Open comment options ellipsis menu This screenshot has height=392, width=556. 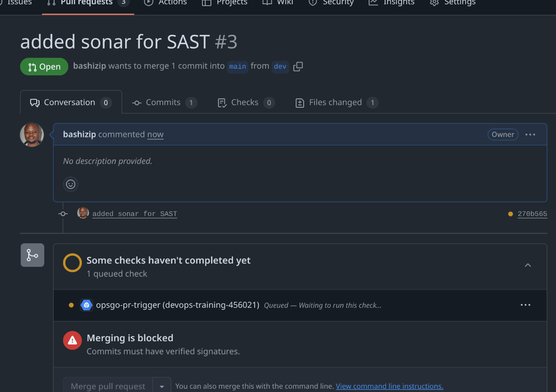click(530, 135)
